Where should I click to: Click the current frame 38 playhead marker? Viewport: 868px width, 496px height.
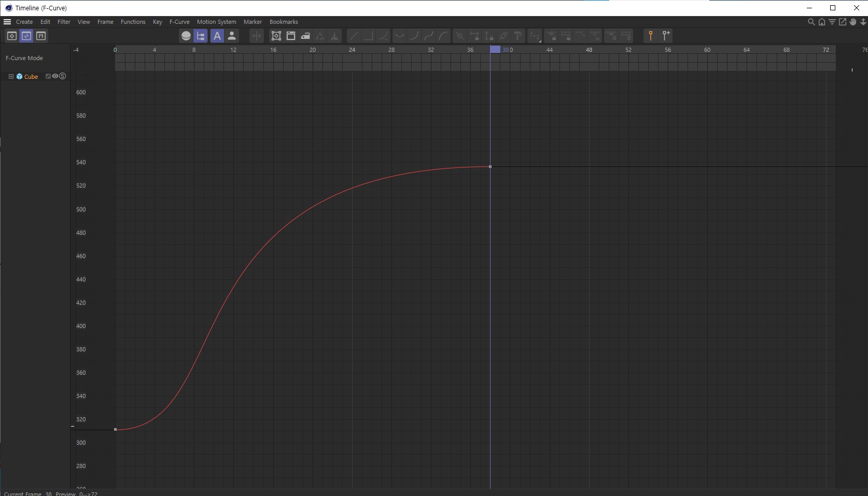(495, 50)
